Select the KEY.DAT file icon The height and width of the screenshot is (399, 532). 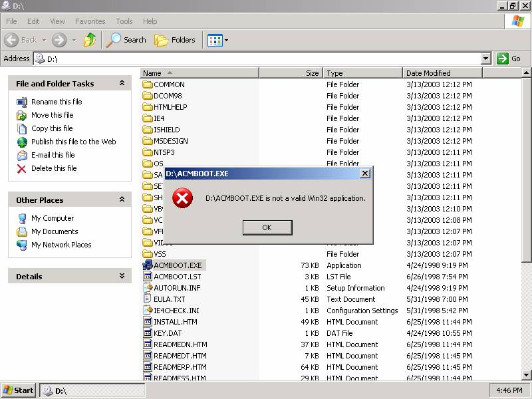[148, 333]
